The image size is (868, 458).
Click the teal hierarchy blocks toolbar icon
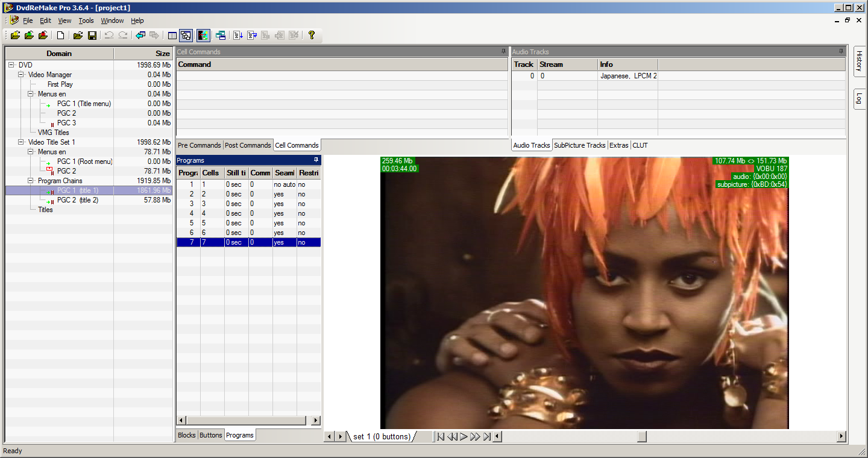point(221,36)
